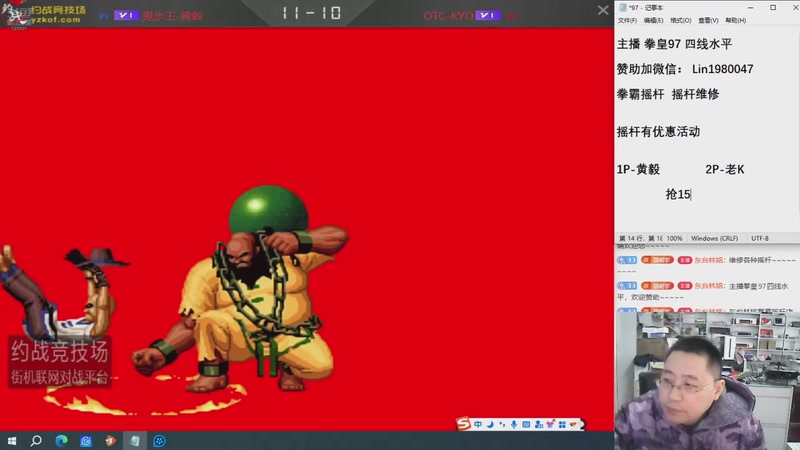Screen dimensions: 800x450
Task: Toggle Chinese/English mode on the Sogou bar
Action: tap(478, 424)
